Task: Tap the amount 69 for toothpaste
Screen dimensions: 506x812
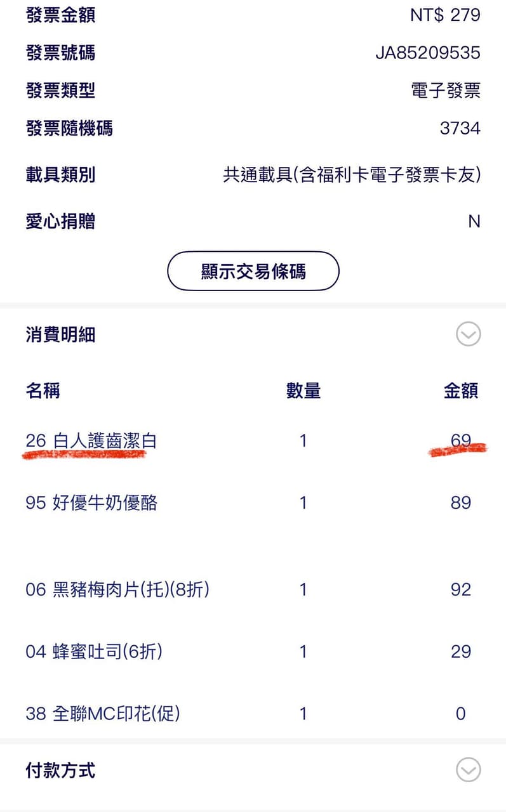Action: coord(461,440)
